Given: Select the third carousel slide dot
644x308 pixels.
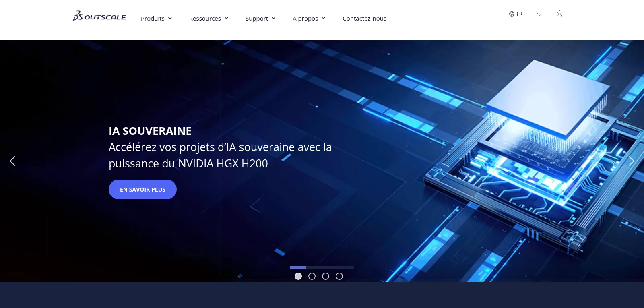Looking at the screenshot, I should point(326,276).
